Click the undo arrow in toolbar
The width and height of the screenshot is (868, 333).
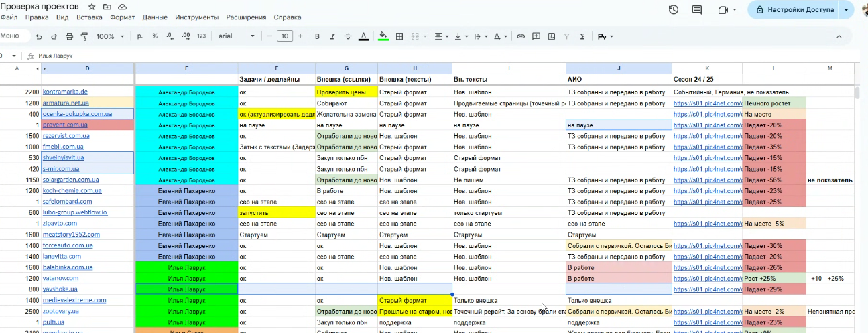[x=39, y=36]
